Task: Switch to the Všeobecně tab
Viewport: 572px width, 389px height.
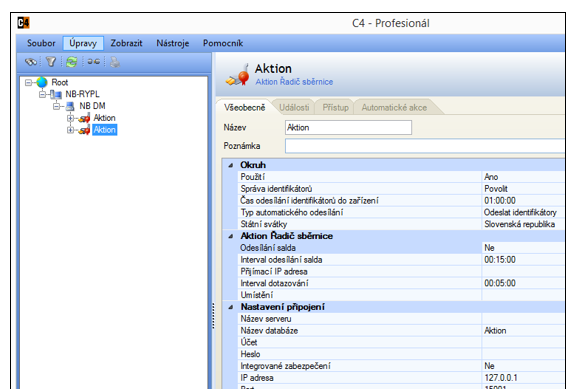Action: 244,107
